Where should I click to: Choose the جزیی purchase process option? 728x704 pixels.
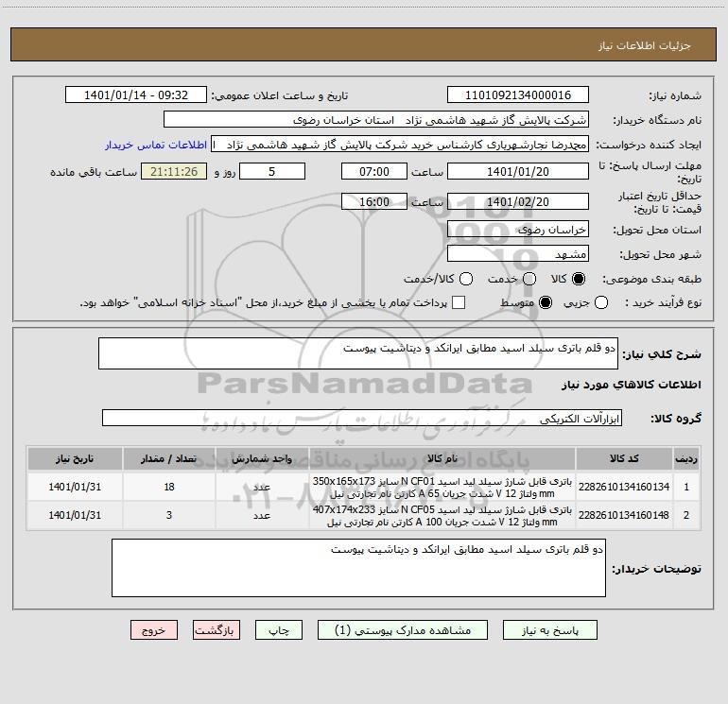click(600, 302)
